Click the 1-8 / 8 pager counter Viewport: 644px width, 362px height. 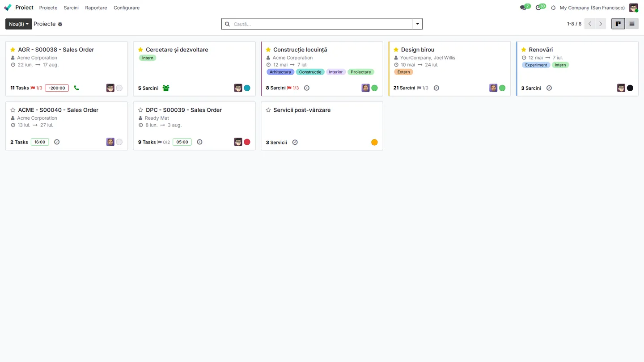[574, 24]
